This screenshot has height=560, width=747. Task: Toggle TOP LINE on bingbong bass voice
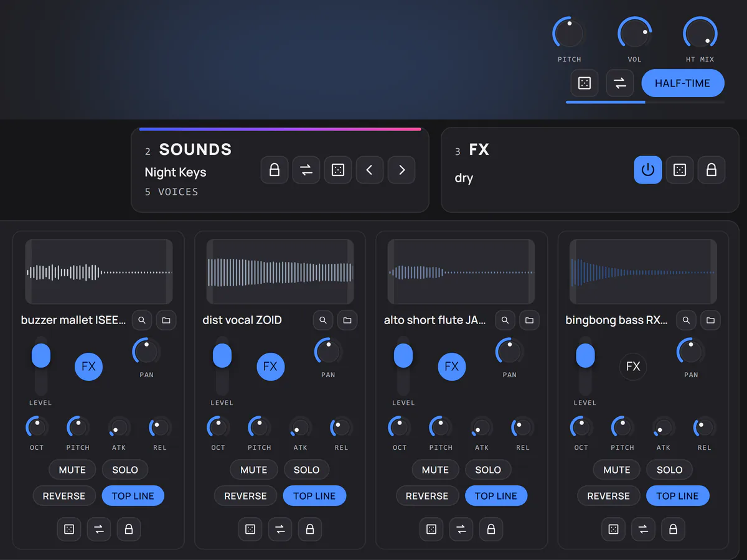[678, 496]
